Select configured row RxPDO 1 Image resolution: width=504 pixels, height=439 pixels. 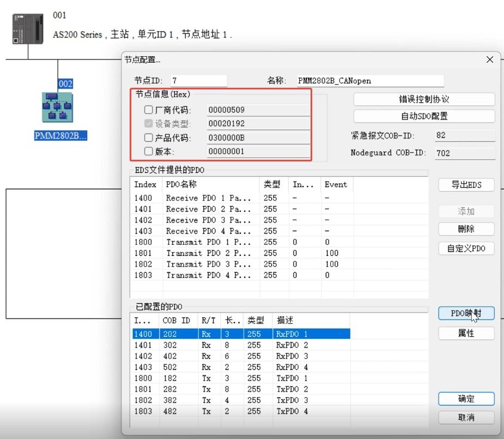tap(241, 334)
